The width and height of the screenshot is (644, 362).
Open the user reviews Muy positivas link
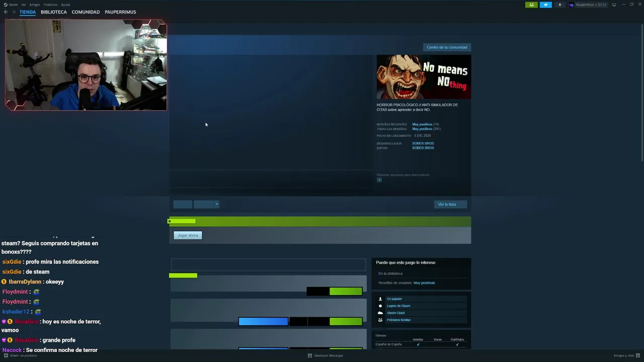pos(424,283)
